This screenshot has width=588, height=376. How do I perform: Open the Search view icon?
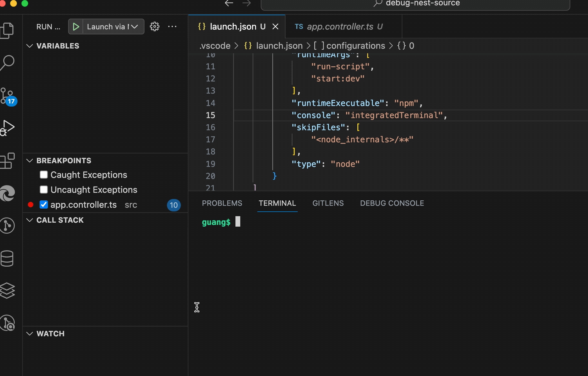click(x=7, y=63)
